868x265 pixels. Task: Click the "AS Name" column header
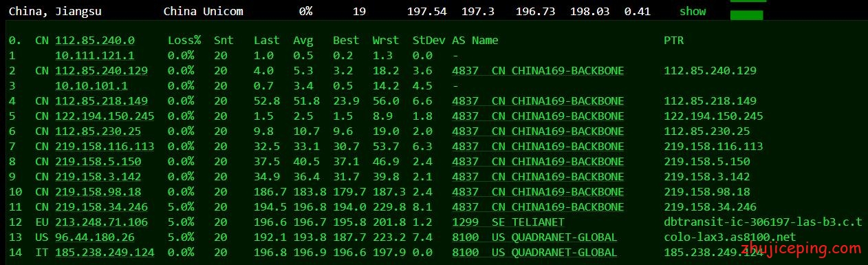(x=475, y=41)
